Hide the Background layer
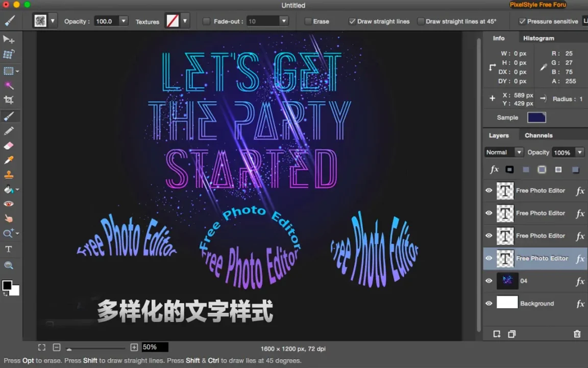The image size is (588, 368). click(x=489, y=304)
